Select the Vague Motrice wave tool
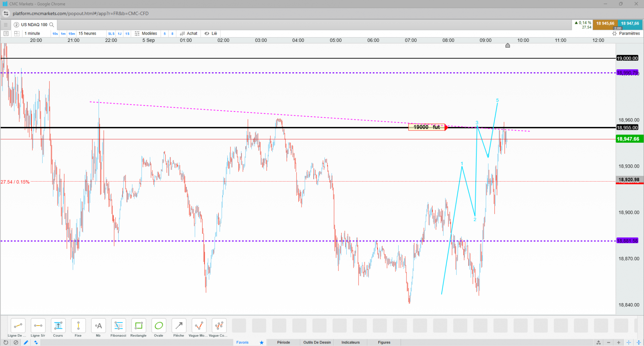 pos(199,326)
